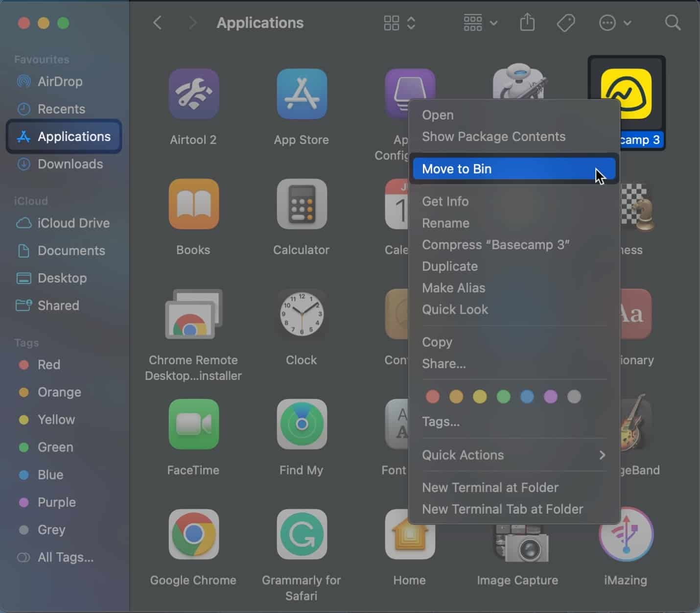Screen dimensions: 700x613
Task: Choose New Terminal at Folder
Action: tap(514, 487)
